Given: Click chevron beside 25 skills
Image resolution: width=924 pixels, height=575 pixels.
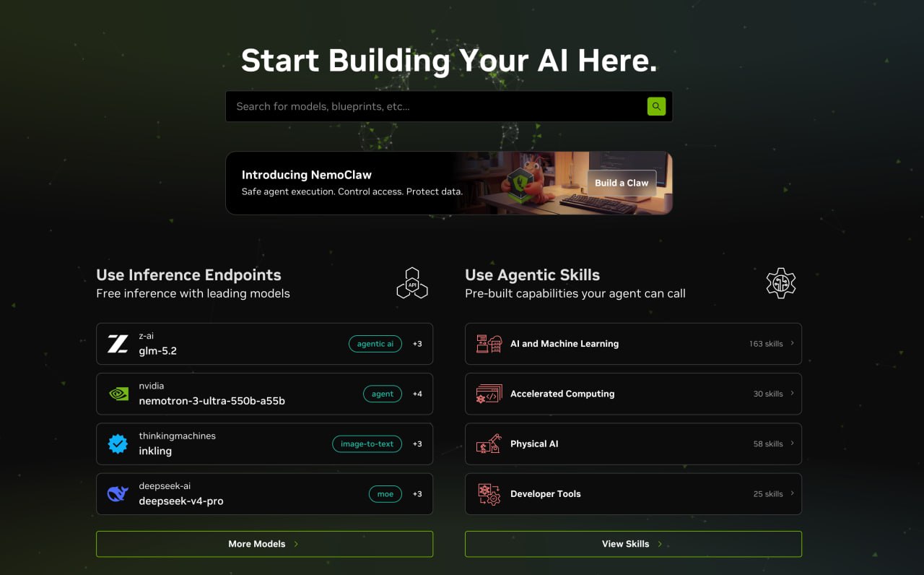Looking at the screenshot, I should 792,493.
